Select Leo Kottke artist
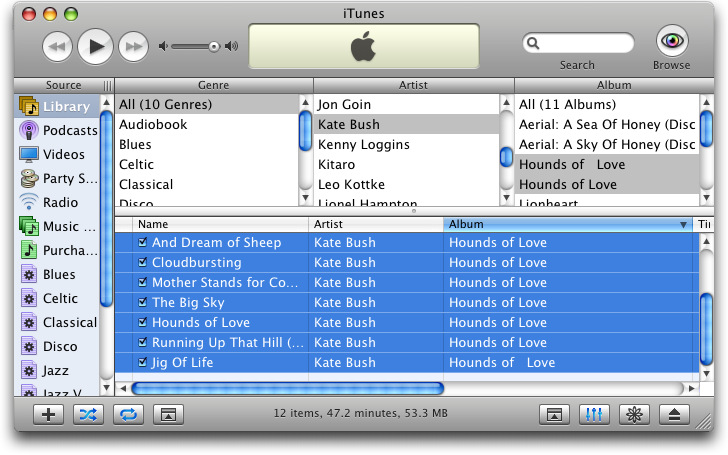This screenshot has height=455, width=728. (x=406, y=184)
